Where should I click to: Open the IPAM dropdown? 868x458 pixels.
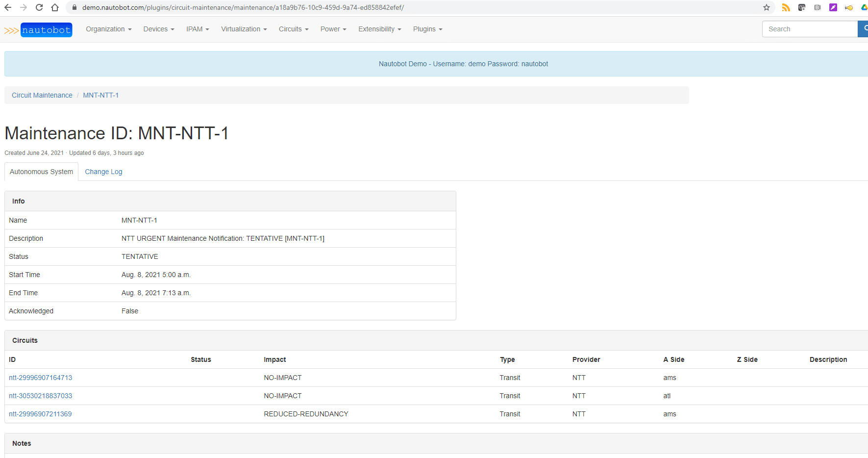[198, 29]
